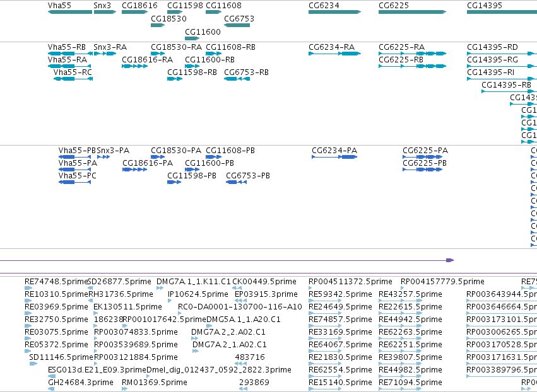Click EST feature 483716
The height and width of the screenshot is (392, 537).
[x=250, y=357]
